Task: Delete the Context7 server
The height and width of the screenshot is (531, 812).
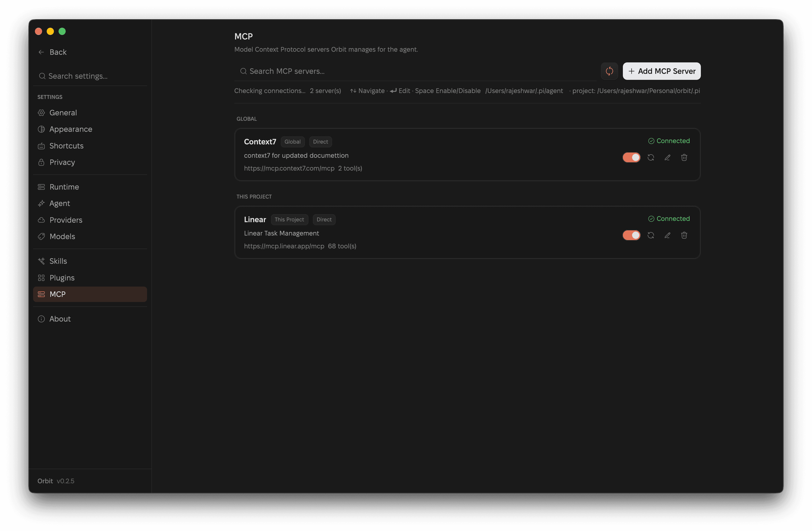Action: click(x=684, y=157)
